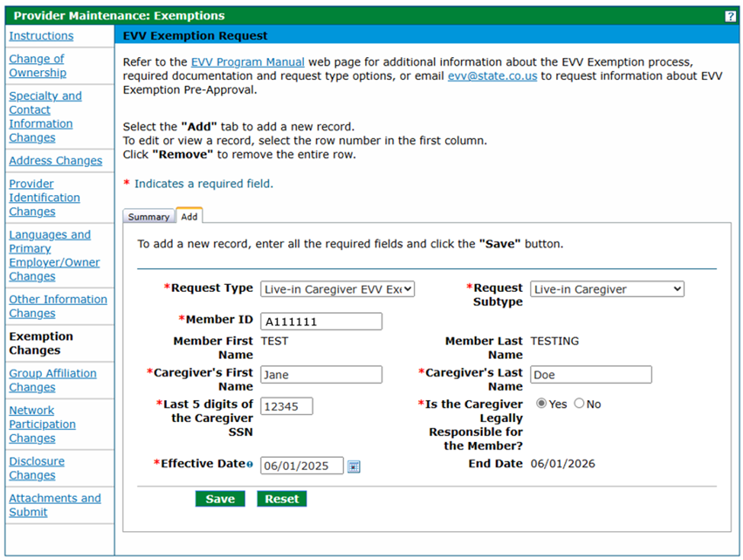Go to Network Participation Changes
Screen dimensions: 743x560
(42, 424)
